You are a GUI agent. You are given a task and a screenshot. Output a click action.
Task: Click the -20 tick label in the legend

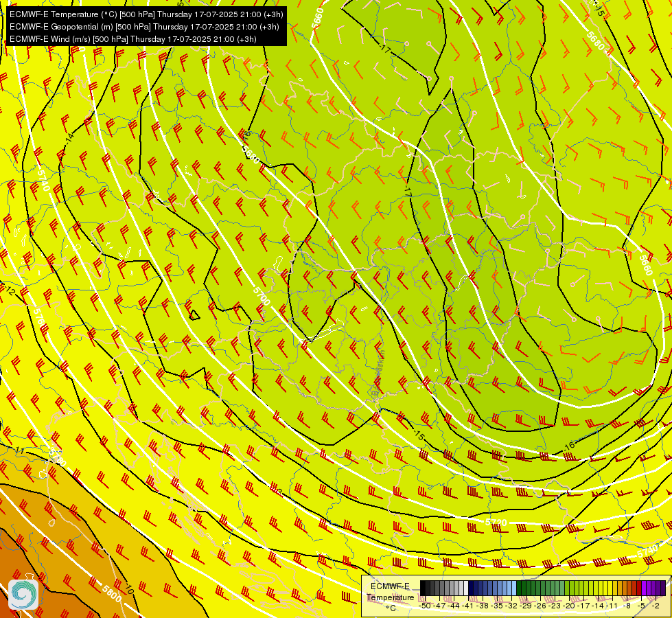pyautogui.click(x=569, y=606)
